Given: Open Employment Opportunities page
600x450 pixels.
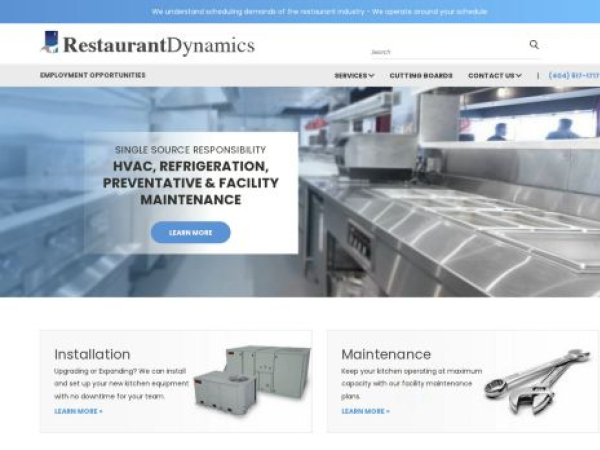Looking at the screenshot, I should [93, 75].
